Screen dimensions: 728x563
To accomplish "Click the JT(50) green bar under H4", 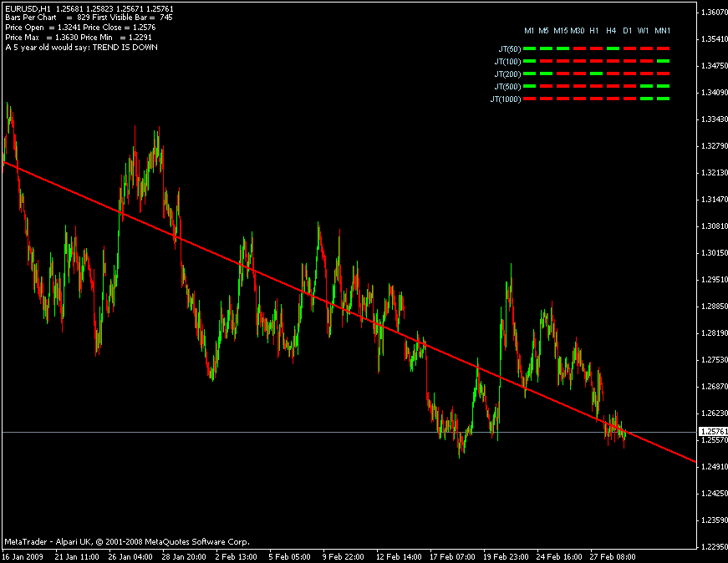I will pyautogui.click(x=613, y=48).
